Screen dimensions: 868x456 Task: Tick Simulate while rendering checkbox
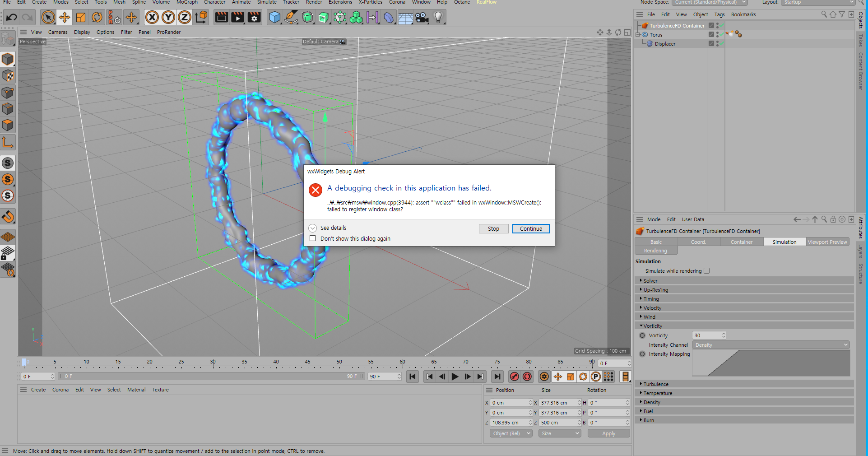(706, 271)
